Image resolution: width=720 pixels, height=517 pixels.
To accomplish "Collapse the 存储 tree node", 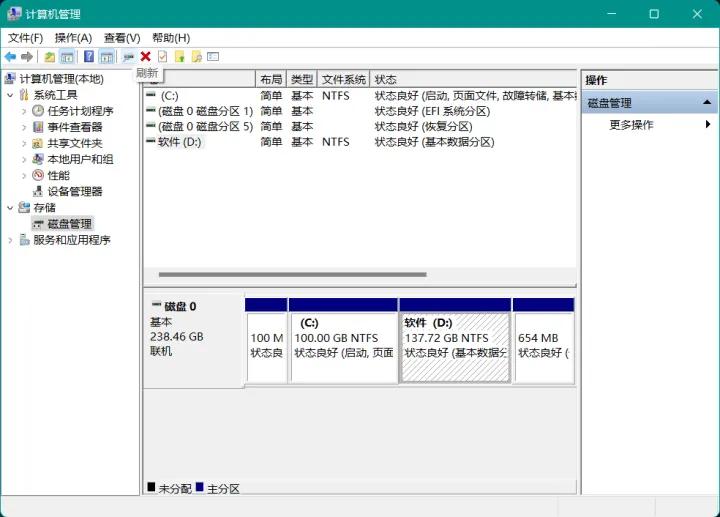I will pos(10,208).
